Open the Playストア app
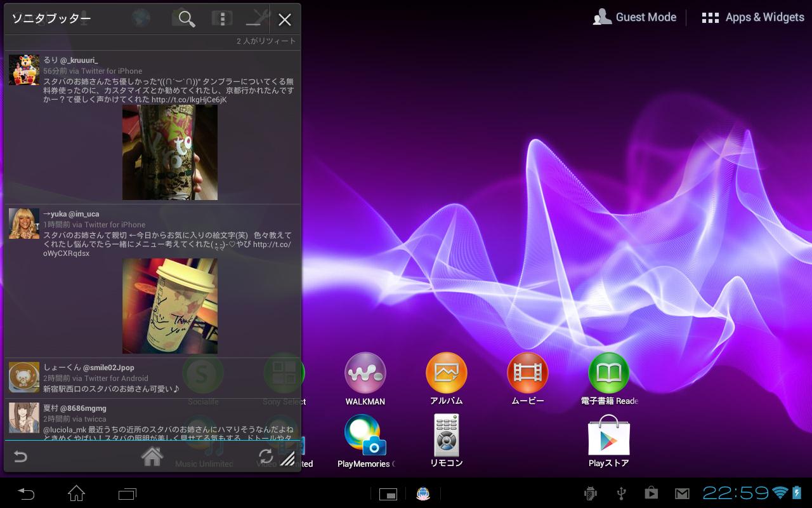Viewport: 812px width, 508px height. coord(609,441)
